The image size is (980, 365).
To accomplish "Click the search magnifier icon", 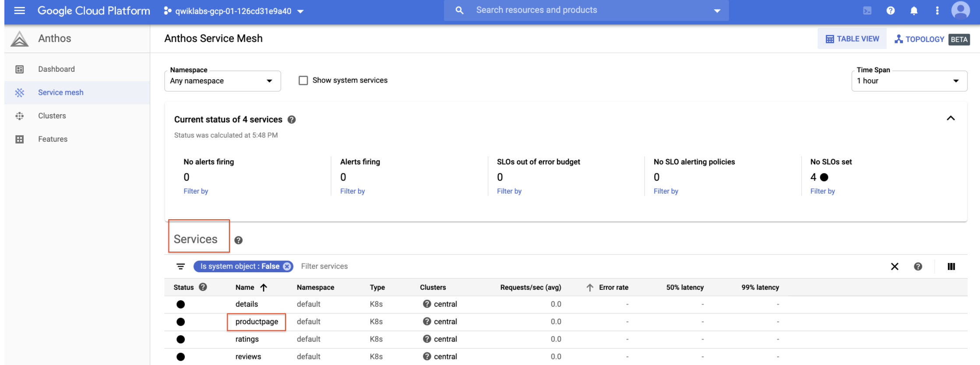I will [x=459, y=10].
